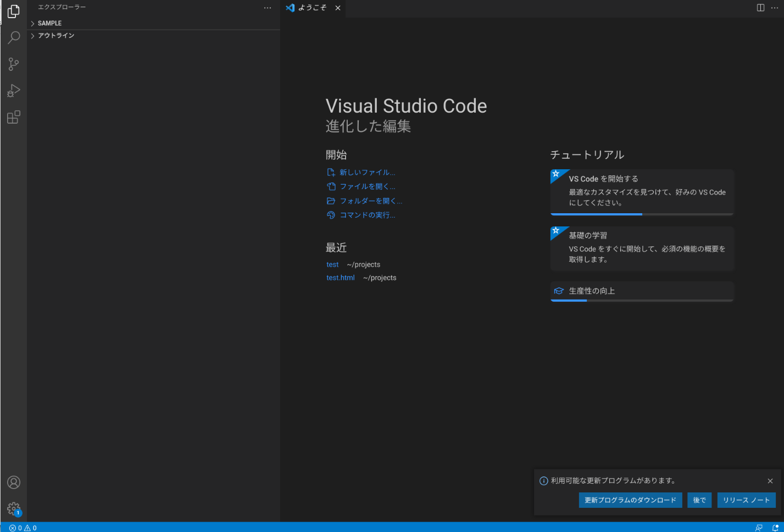This screenshot has height=532, width=784.
Task: Open notifications bell in status bar
Action: click(x=775, y=528)
